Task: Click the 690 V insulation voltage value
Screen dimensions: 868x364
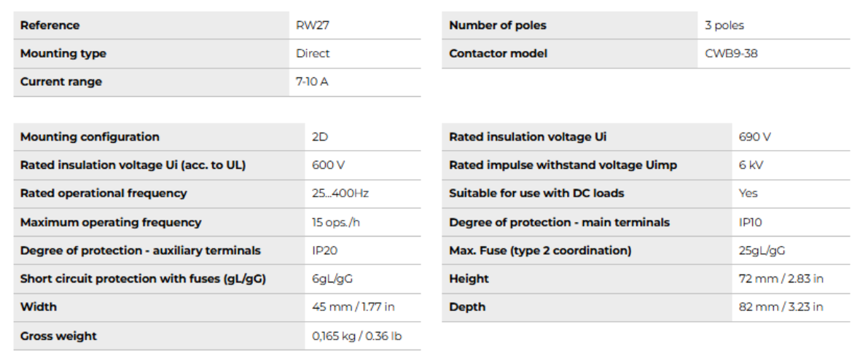Action: click(x=755, y=137)
